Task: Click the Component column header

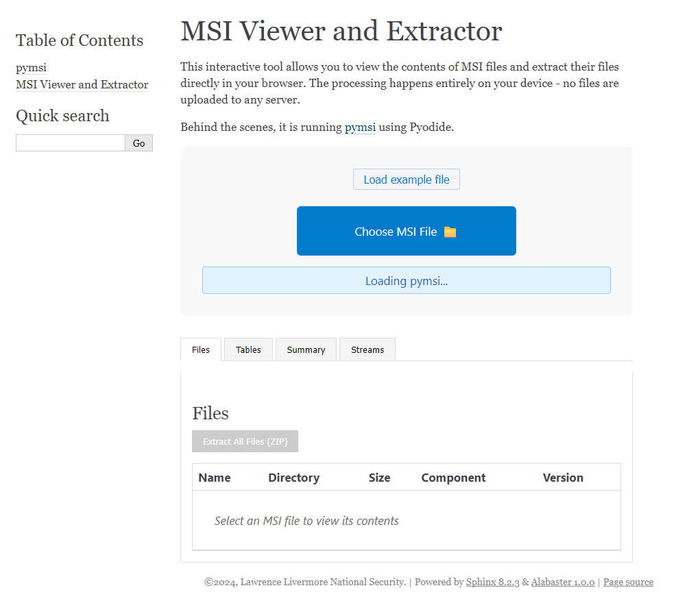Action: point(453,478)
